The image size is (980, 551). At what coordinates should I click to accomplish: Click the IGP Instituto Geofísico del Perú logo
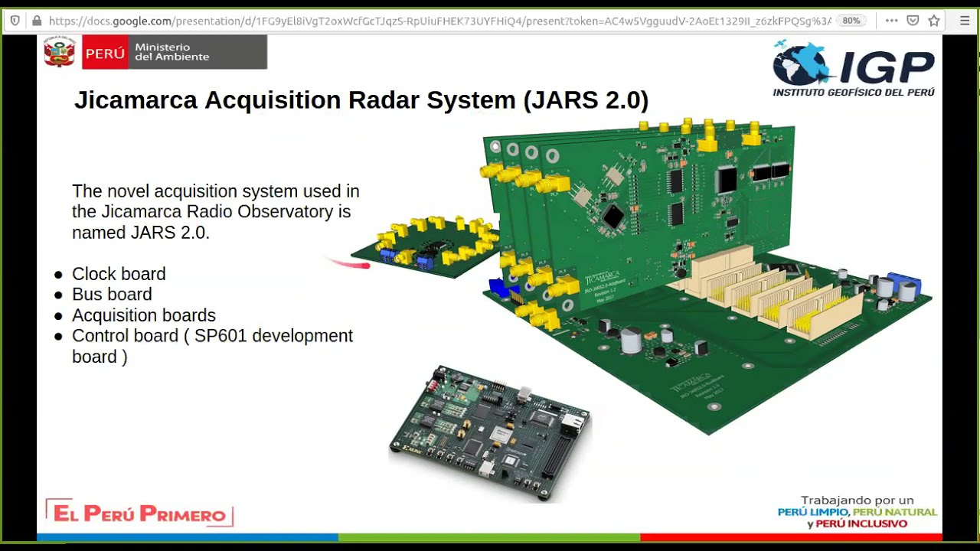pyautogui.click(x=854, y=68)
